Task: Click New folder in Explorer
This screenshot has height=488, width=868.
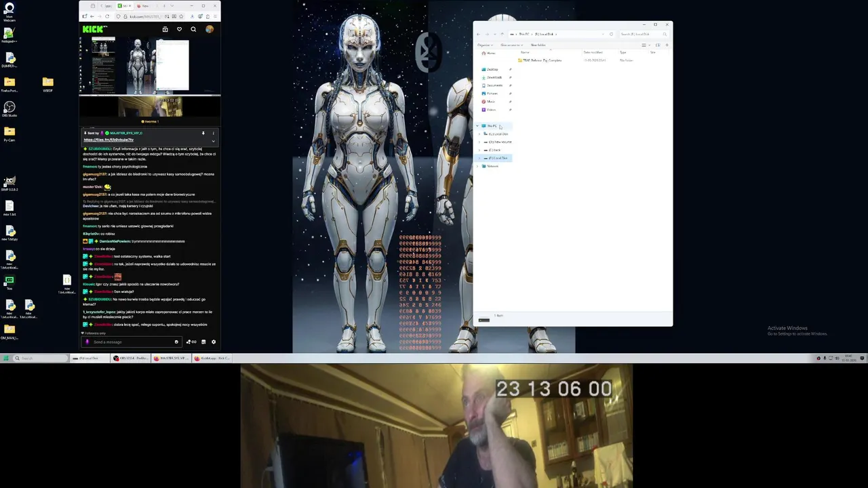Action: 538,45
